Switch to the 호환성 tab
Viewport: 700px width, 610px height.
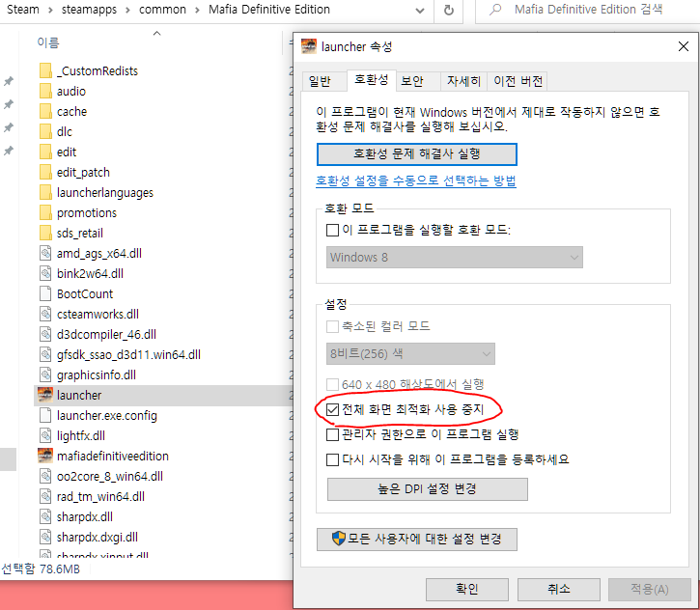372,80
